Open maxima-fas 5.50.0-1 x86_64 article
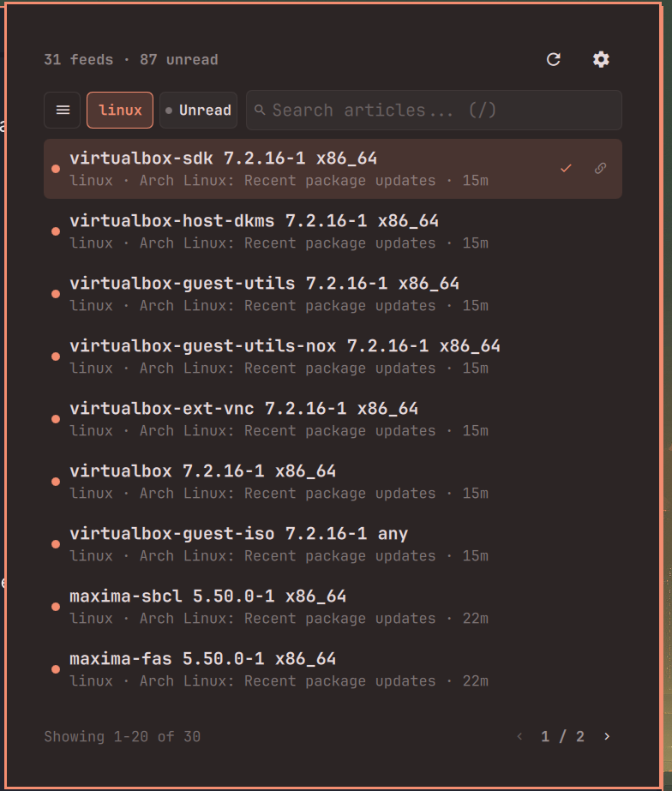The width and height of the screenshot is (672, 791). tap(333, 669)
